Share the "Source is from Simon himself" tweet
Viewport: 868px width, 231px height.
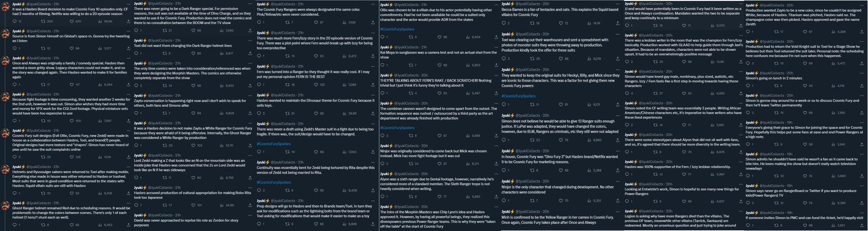click(x=129, y=48)
